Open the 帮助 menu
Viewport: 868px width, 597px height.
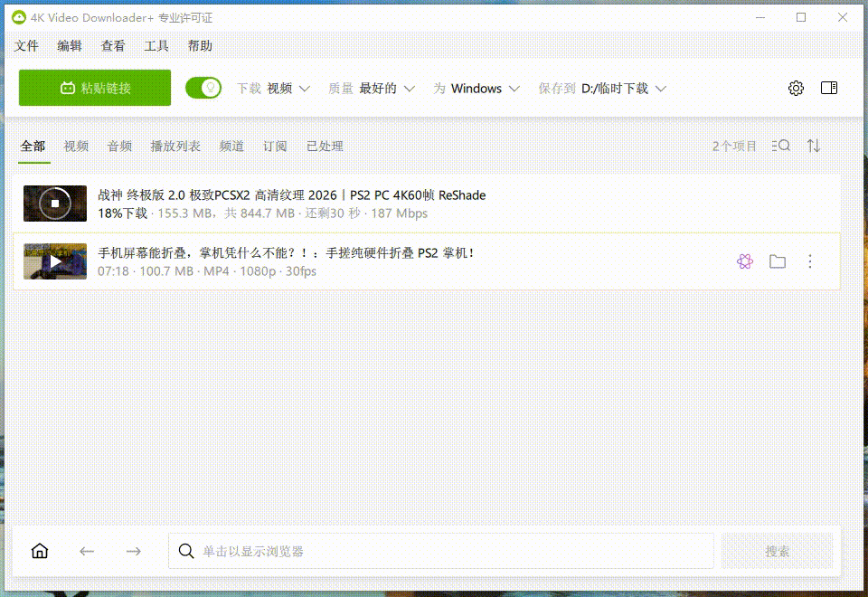(x=200, y=46)
